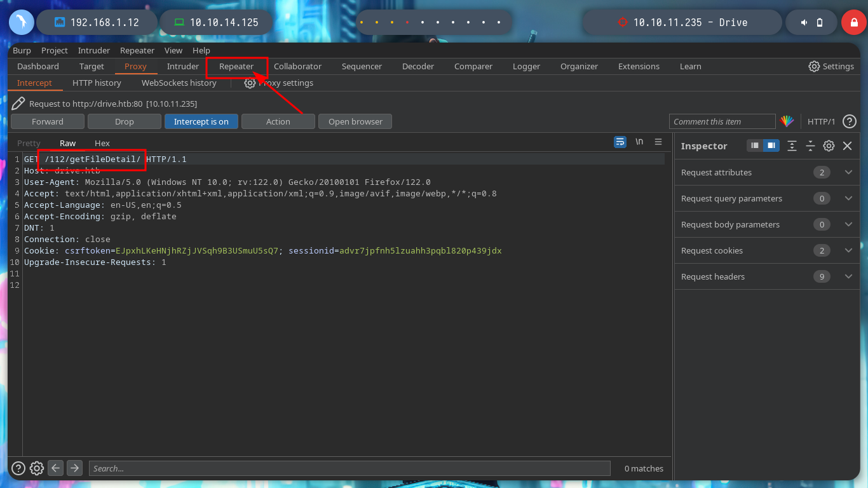Dock Inspector panel to the left layout
Screen dimensions: 868x488
click(x=755, y=146)
